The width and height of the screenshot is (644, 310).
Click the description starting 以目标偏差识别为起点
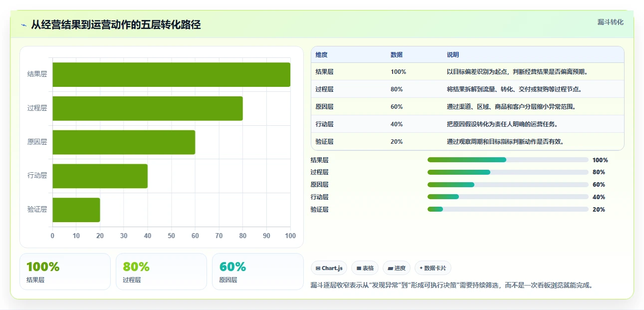tap(518, 72)
